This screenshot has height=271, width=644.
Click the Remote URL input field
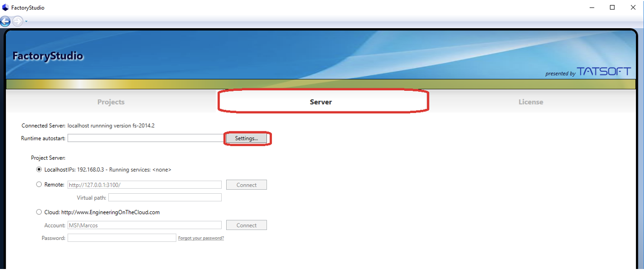(x=144, y=185)
